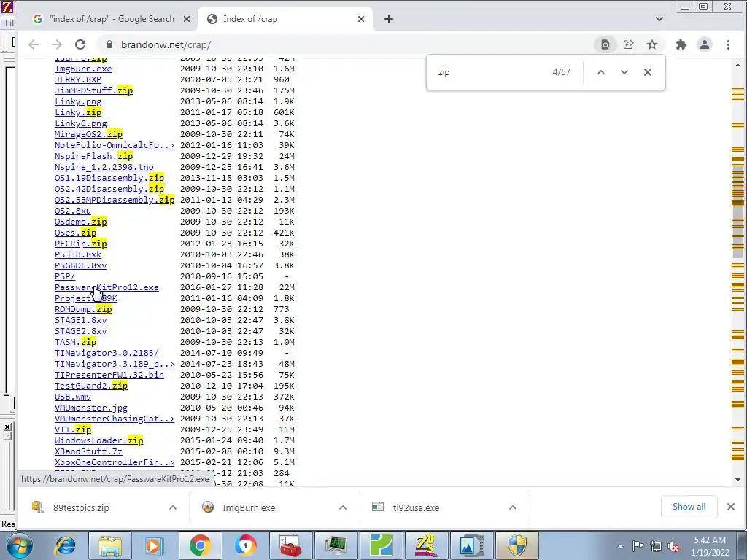Go back using the back arrow

coord(34,44)
